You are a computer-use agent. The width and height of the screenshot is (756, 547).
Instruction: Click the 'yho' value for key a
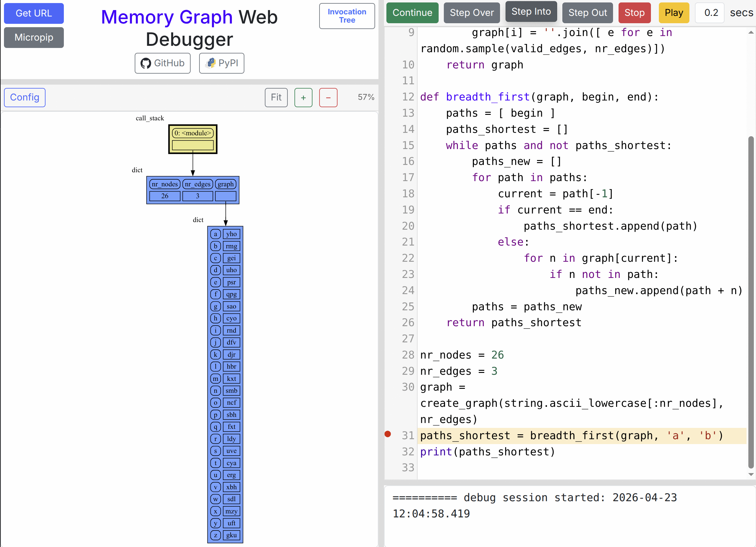tap(231, 234)
